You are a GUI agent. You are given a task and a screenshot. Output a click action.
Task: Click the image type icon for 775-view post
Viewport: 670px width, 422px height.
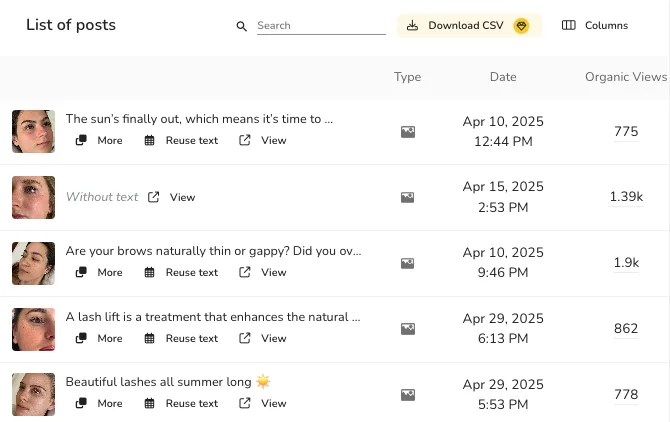407,131
